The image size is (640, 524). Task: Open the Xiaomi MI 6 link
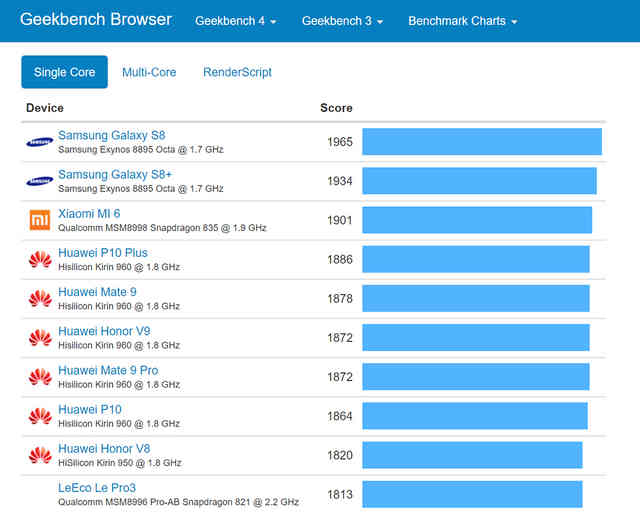(x=89, y=213)
